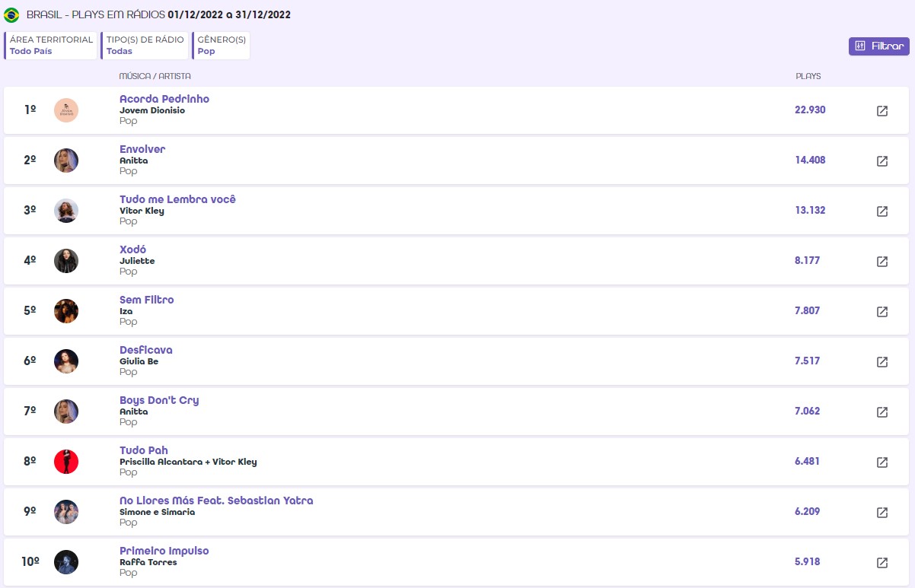The width and height of the screenshot is (915, 588).
Task: Click artist name Simone e Simaria
Action: [158, 512]
